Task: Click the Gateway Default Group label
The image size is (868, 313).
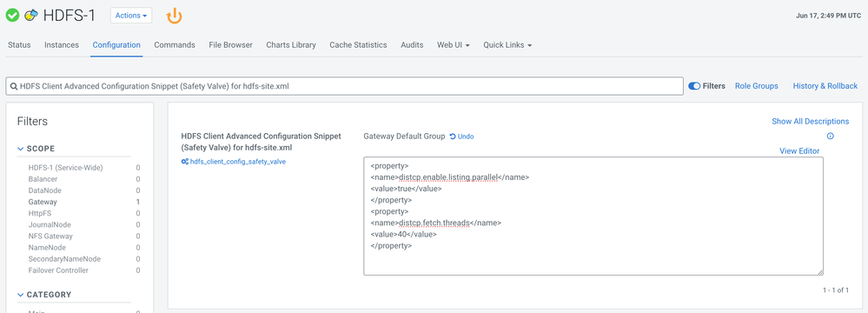Action: 405,137
